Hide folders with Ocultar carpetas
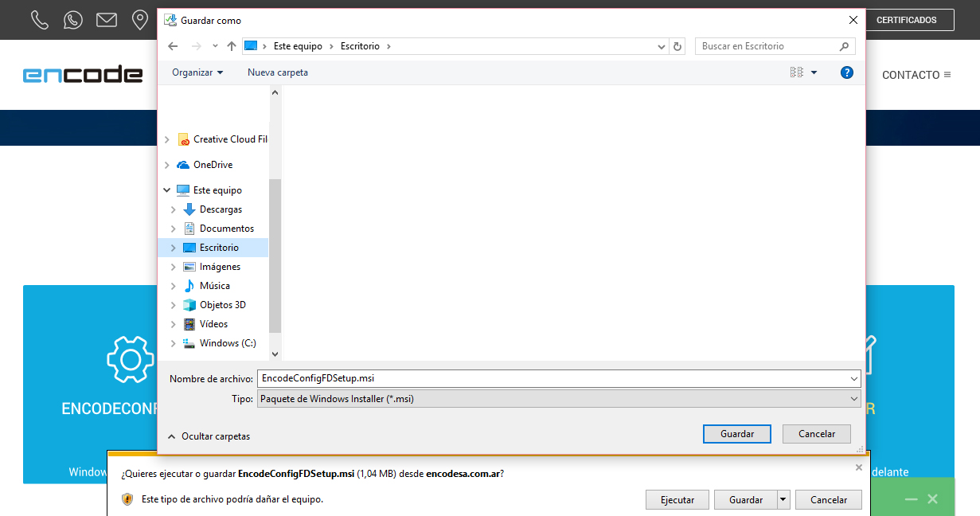The height and width of the screenshot is (516, 980). [209, 436]
